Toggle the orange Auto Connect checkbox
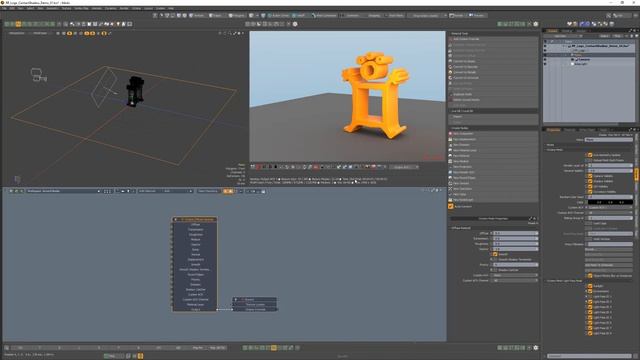The image size is (640, 360). click(451, 207)
